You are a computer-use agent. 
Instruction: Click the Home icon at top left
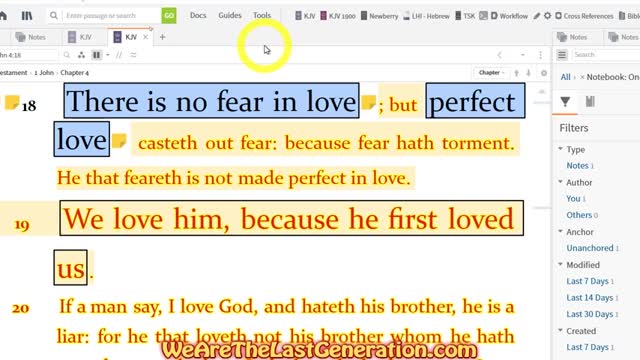(x=2, y=16)
